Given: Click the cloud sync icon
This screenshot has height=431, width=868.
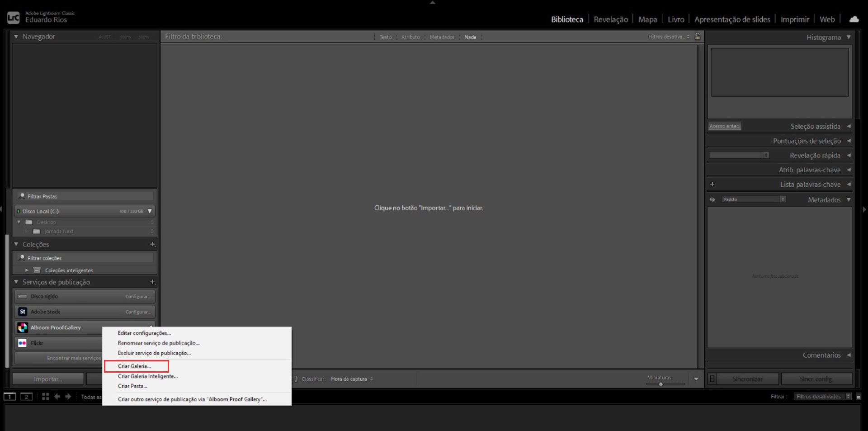Looking at the screenshot, I should (854, 19).
